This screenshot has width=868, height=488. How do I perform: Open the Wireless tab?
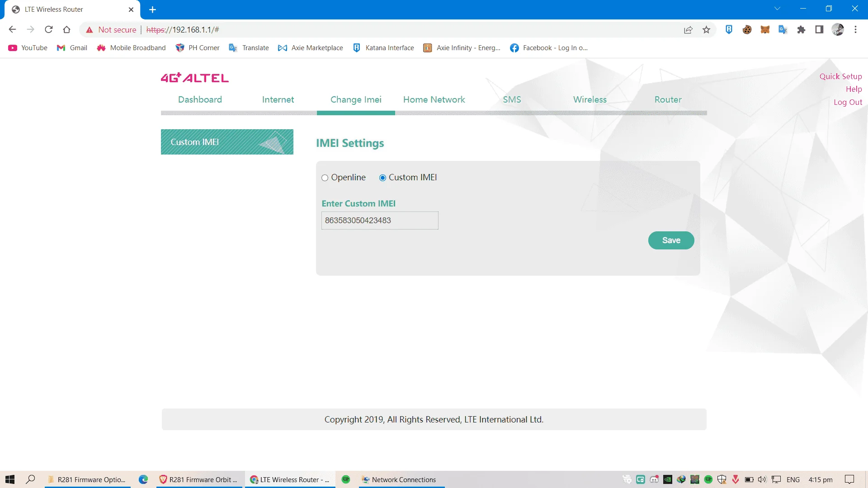tap(590, 100)
